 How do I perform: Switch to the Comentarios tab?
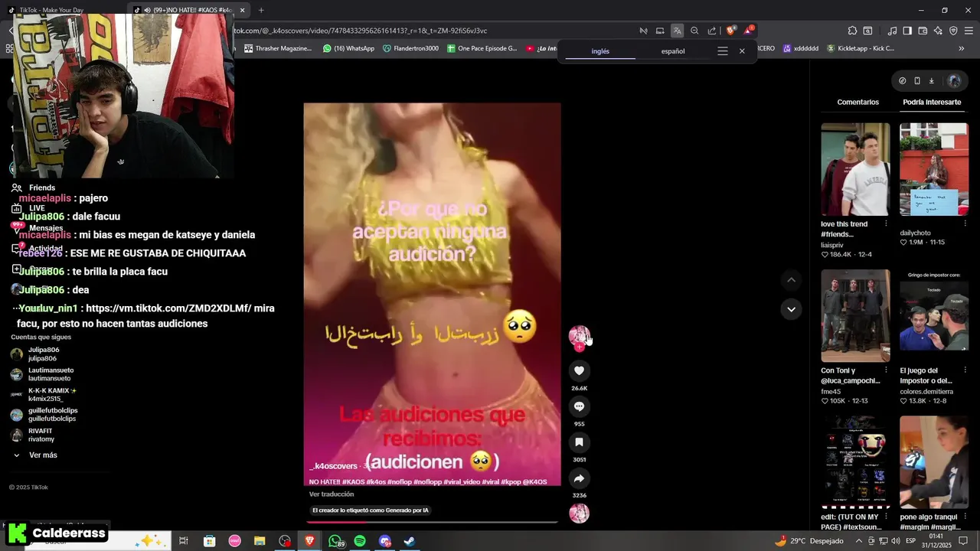point(857,102)
